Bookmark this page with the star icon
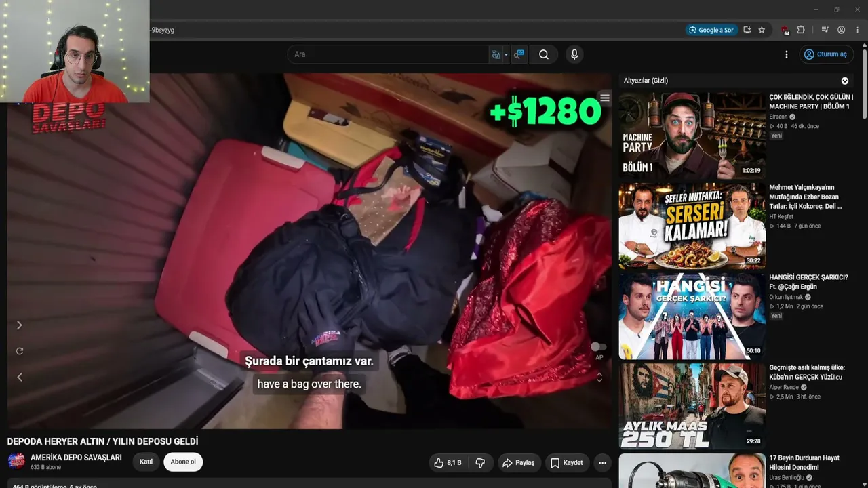Screen dimensions: 868x488 click(762, 30)
